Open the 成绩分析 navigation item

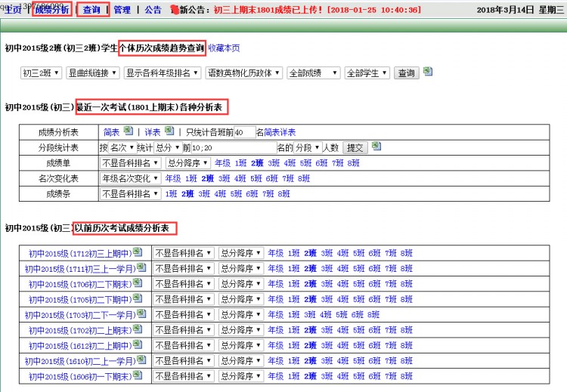pos(52,10)
